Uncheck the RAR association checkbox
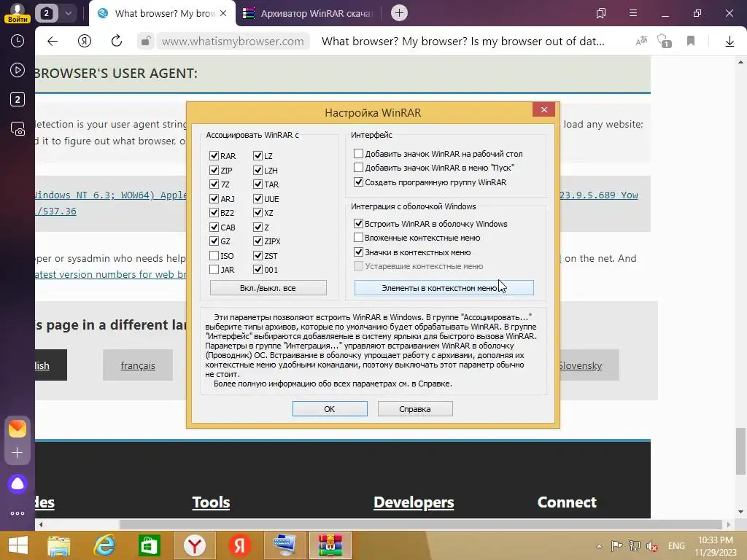Viewport: 747px width, 560px height. tap(214, 156)
